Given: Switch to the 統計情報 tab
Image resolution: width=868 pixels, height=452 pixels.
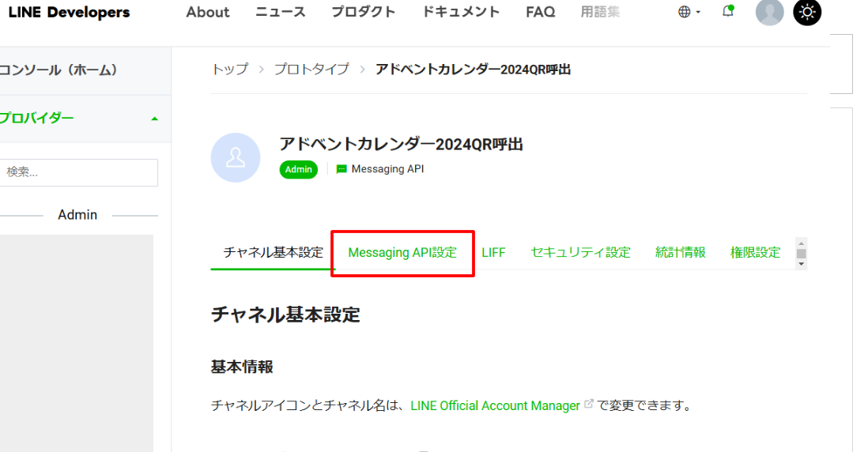Looking at the screenshot, I should (681, 252).
